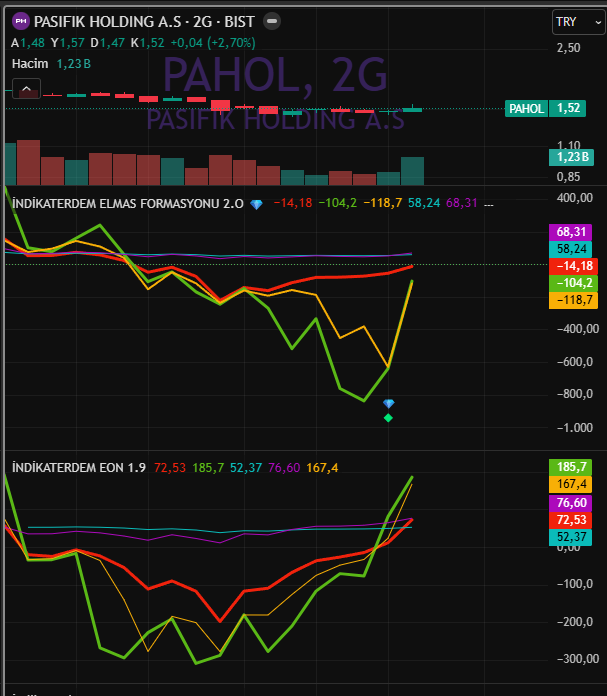
Task: Click the red 72,53 EON scale label
Action: [x=571, y=520]
